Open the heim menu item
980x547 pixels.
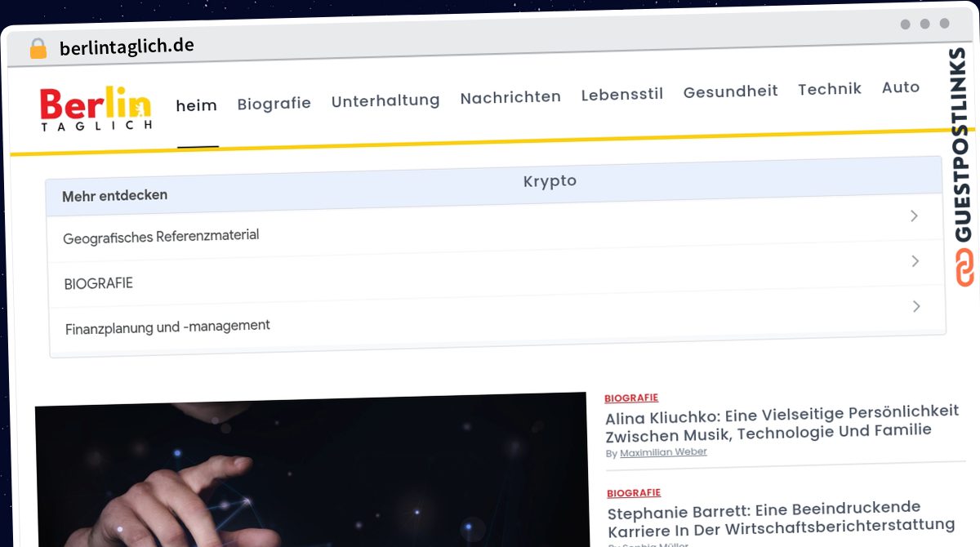point(197,105)
